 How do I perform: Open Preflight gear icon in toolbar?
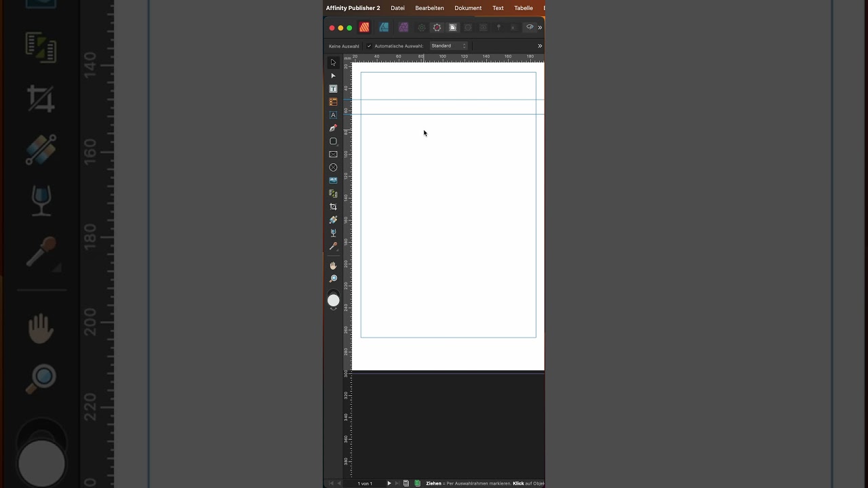(421, 28)
